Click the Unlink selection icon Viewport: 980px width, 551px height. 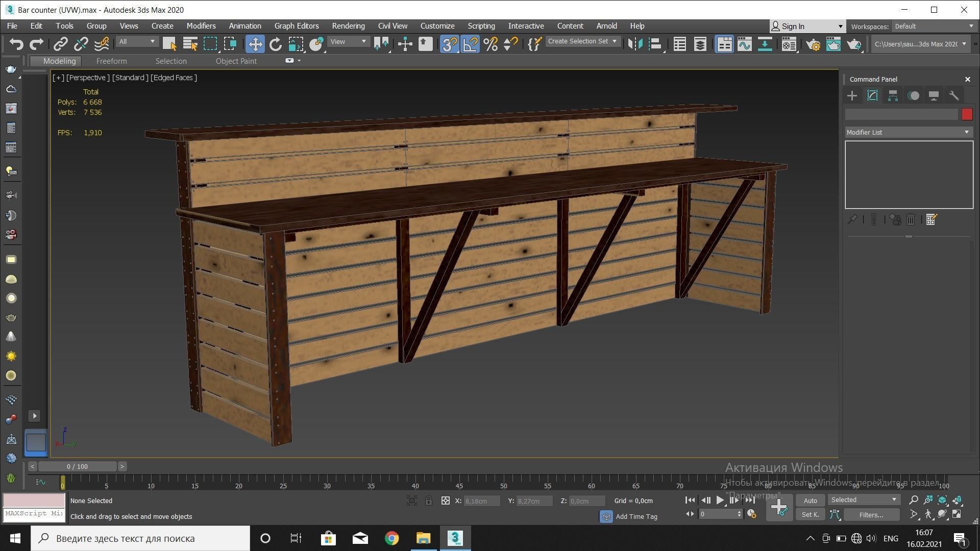[x=81, y=44]
